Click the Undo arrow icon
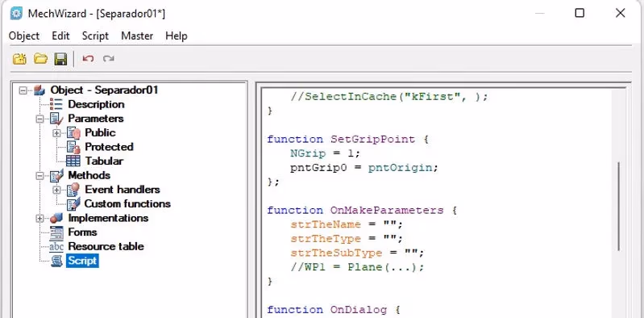Viewport: 644px width, 318px height. coord(88,59)
